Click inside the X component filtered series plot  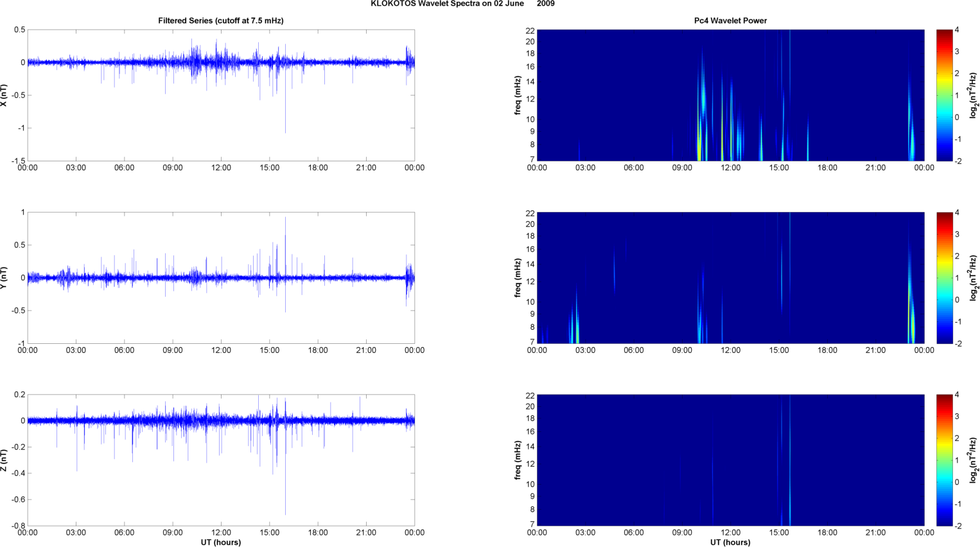tap(221, 95)
